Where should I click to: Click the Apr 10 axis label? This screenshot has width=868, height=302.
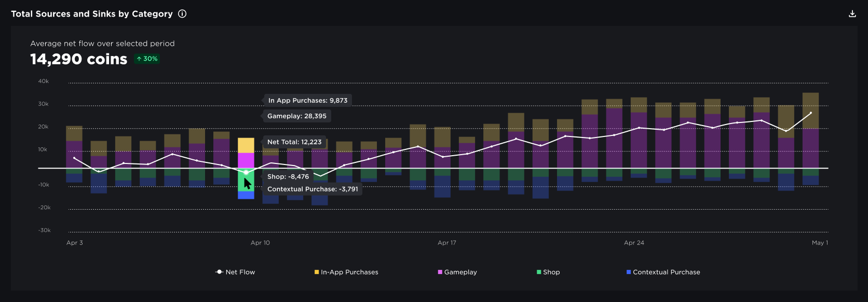(x=260, y=243)
